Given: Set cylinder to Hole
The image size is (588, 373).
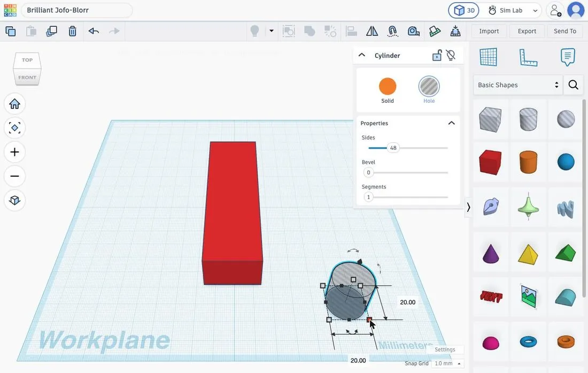Looking at the screenshot, I should 429,90.
